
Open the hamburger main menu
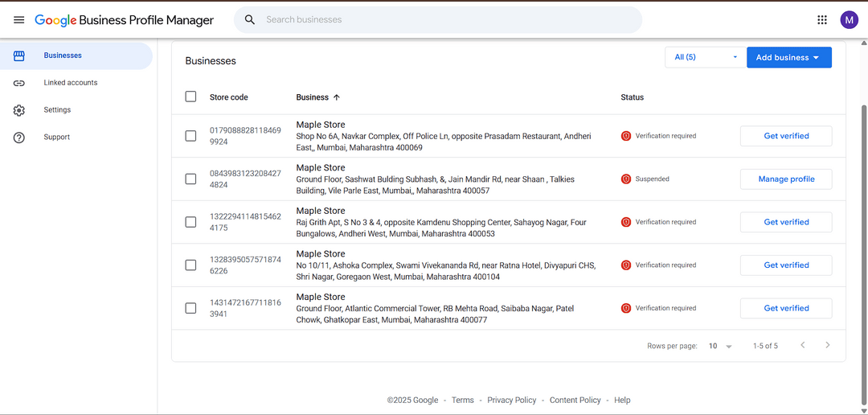pyautogui.click(x=18, y=20)
